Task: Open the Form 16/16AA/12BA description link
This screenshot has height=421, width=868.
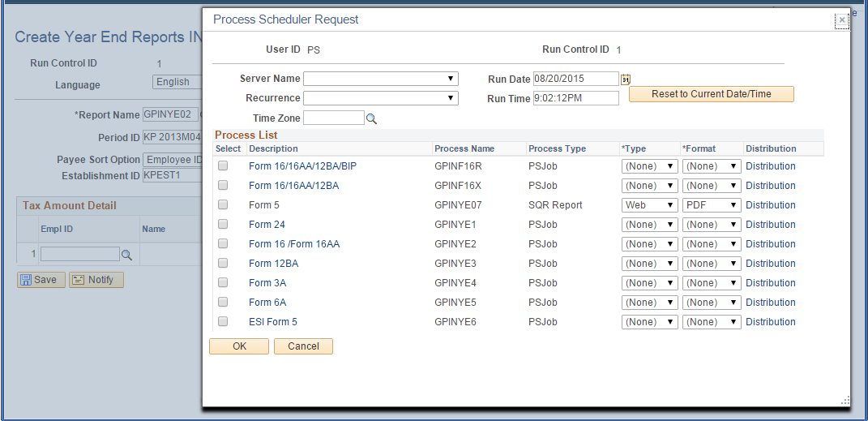Action: tap(294, 186)
